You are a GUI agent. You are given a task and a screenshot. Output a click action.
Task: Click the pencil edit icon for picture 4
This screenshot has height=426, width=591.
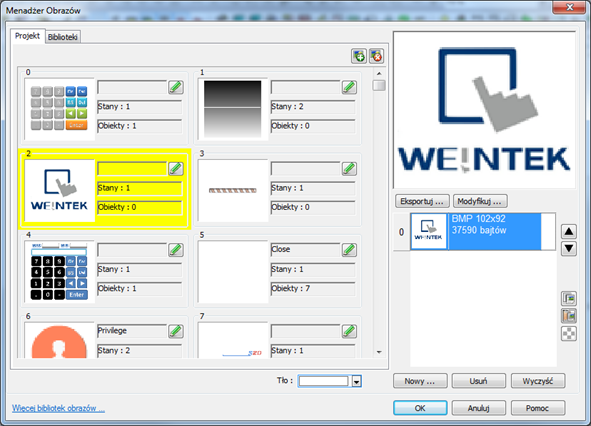(176, 250)
